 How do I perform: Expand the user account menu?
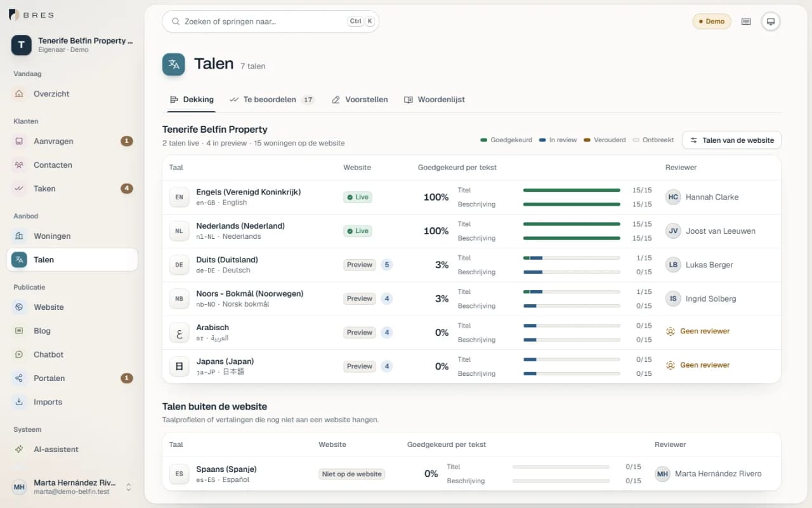[72, 487]
